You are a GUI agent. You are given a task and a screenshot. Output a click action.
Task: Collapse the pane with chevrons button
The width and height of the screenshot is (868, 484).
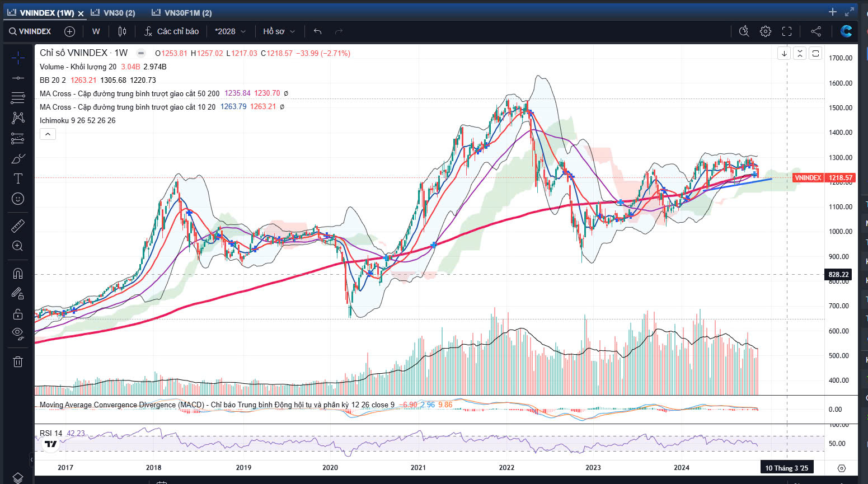pyautogui.click(x=800, y=53)
